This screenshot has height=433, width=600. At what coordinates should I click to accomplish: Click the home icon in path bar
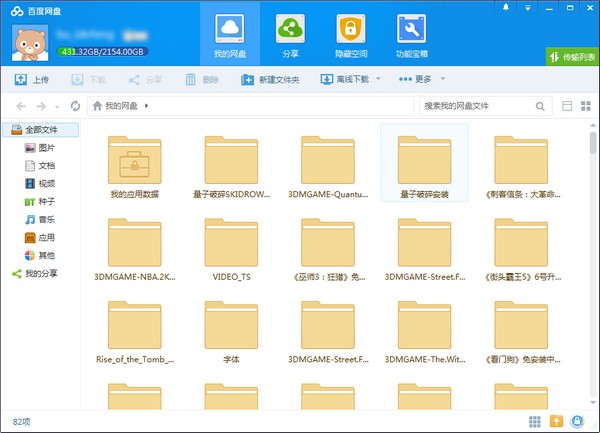97,106
